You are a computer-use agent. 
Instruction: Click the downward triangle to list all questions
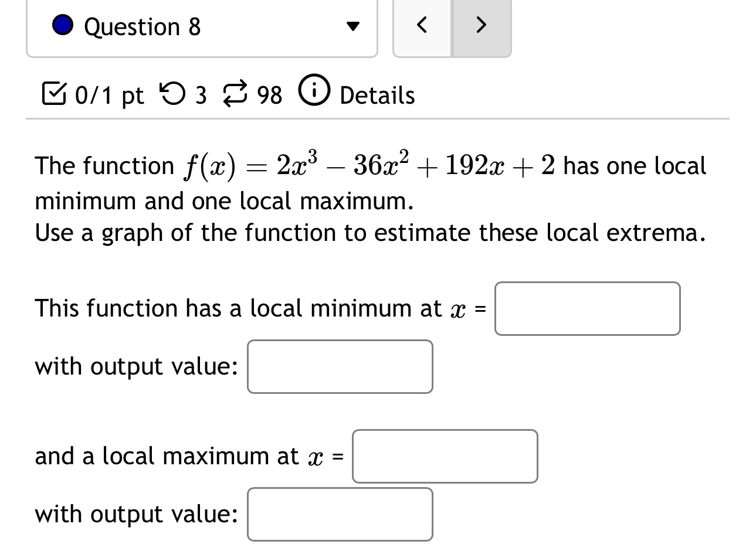coord(352,25)
